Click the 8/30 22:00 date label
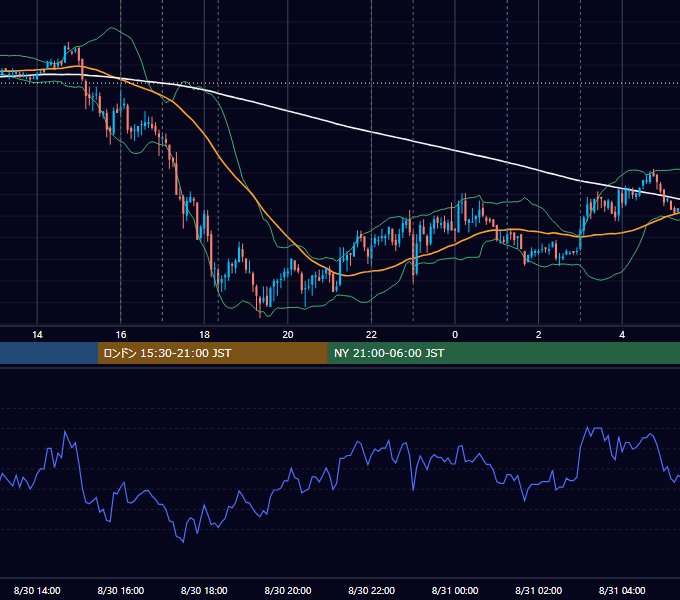This screenshot has height=600, width=680. [x=372, y=590]
